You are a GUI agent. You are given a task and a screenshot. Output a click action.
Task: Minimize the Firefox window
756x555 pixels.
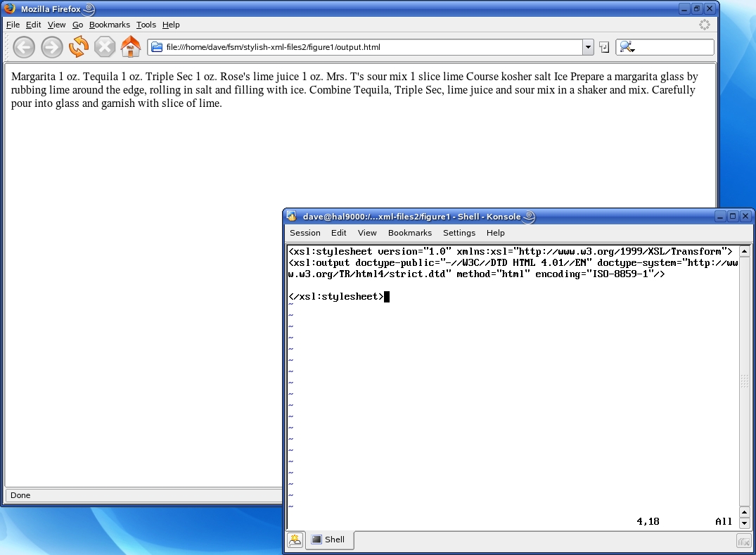pyautogui.click(x=684, y=8)
